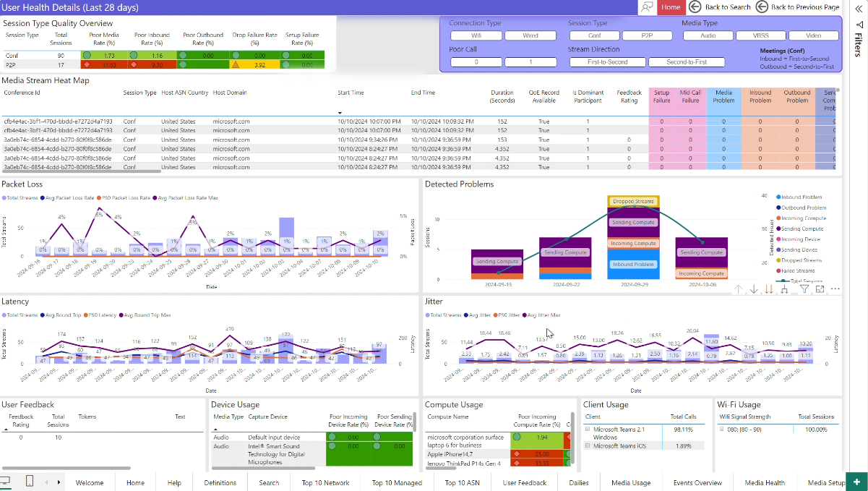The width and height of the screenshot is (868, 491).
Task: Click the drill up arrow icon
Action: 738,289
